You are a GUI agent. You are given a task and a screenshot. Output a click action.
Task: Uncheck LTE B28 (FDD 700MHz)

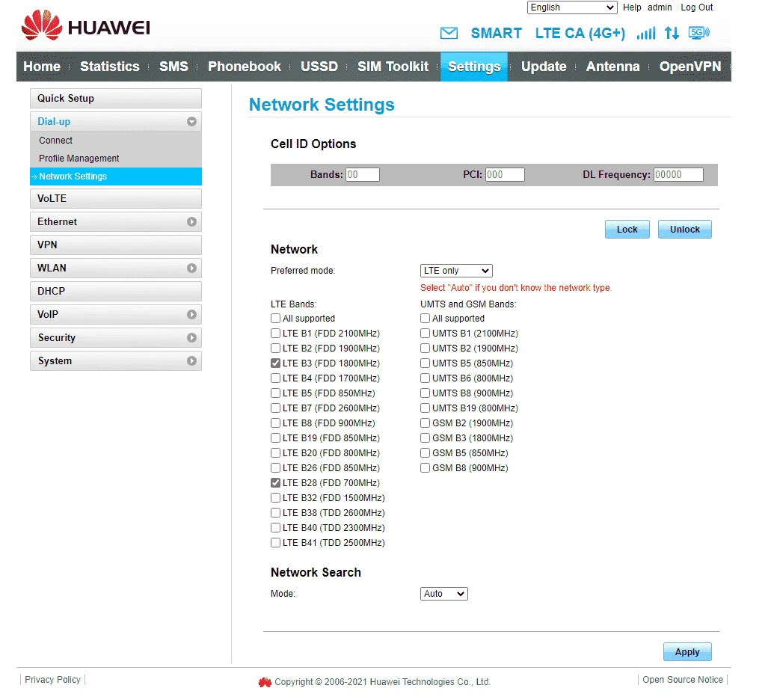point(275,483)
